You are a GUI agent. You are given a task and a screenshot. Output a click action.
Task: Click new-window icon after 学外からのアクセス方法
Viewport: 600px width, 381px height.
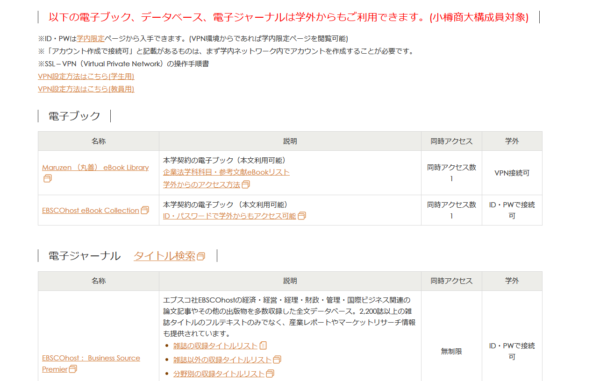click(x=246, y=185)
